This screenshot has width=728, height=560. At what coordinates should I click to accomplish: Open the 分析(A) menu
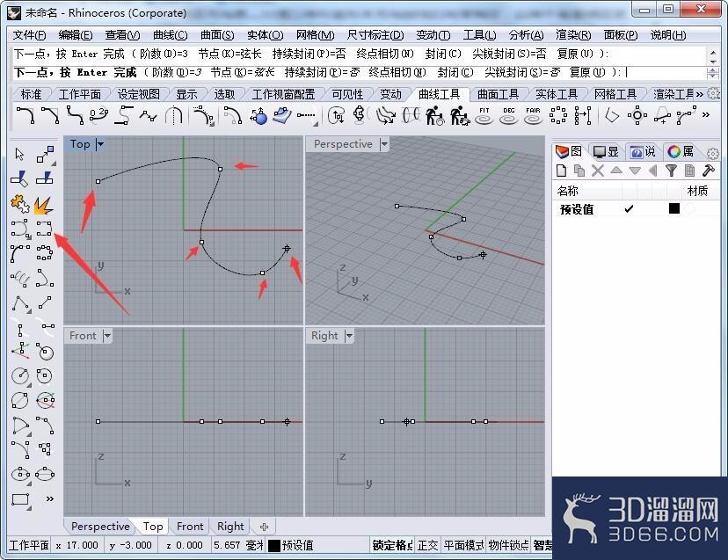(526, 35)
